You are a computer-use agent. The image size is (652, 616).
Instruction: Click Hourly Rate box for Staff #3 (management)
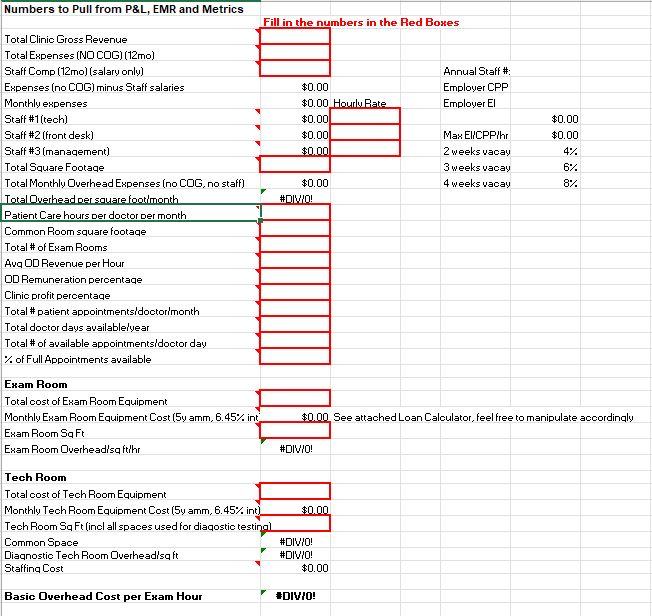coord(365,149)
